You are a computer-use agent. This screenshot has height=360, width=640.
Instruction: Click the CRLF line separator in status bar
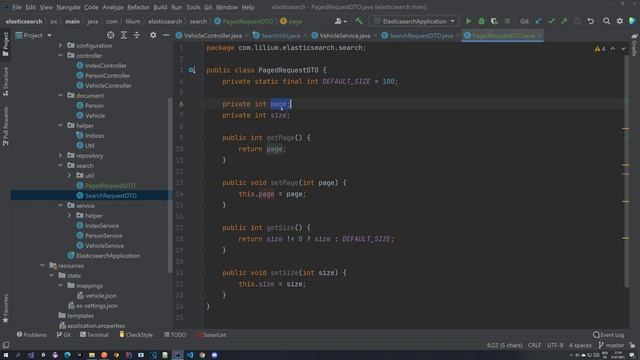[534, 345]
